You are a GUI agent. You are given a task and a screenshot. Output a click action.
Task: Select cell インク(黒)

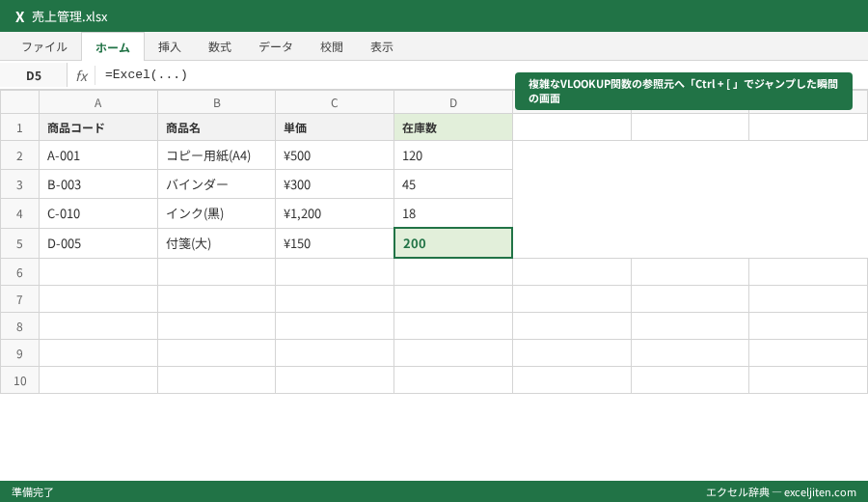point(216,213)
